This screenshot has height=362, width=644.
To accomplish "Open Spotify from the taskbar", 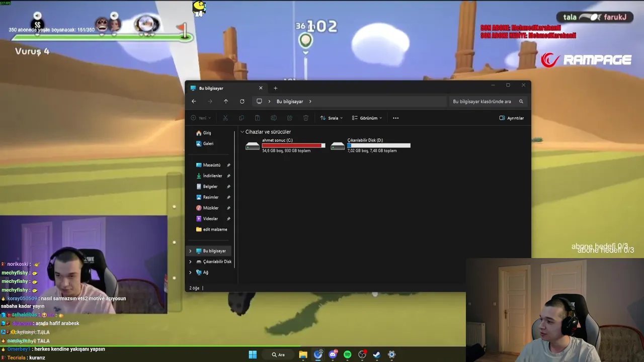I will tap(347, 354).
